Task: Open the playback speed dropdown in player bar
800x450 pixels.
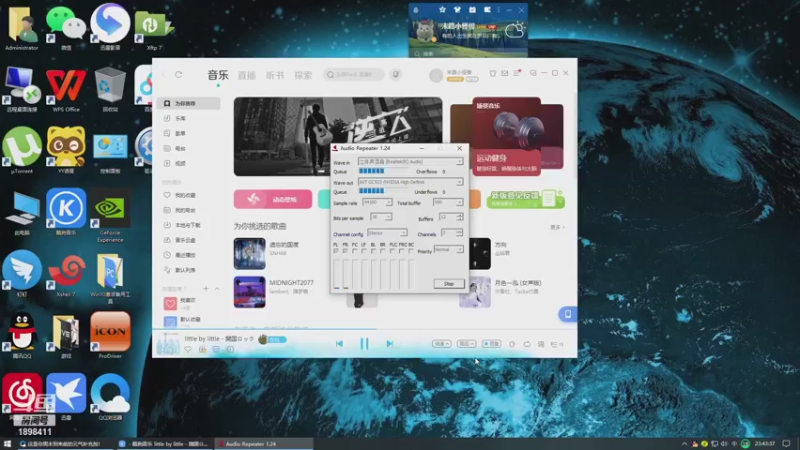Action: (x=442, y=344)
